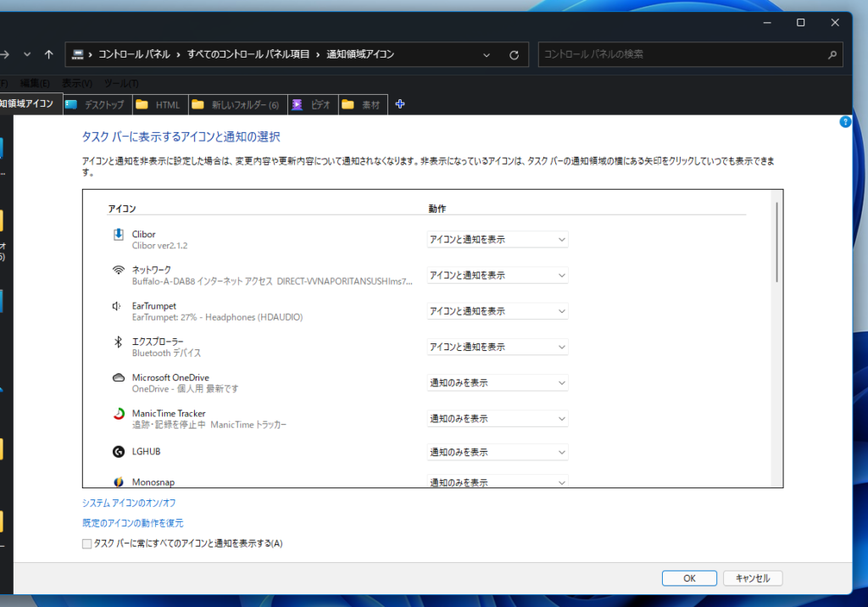Click the "Buffalo-A-DAB8 インターネット アクセス" network text
This screenshot has height=607, width=868.
pos(202,281)
